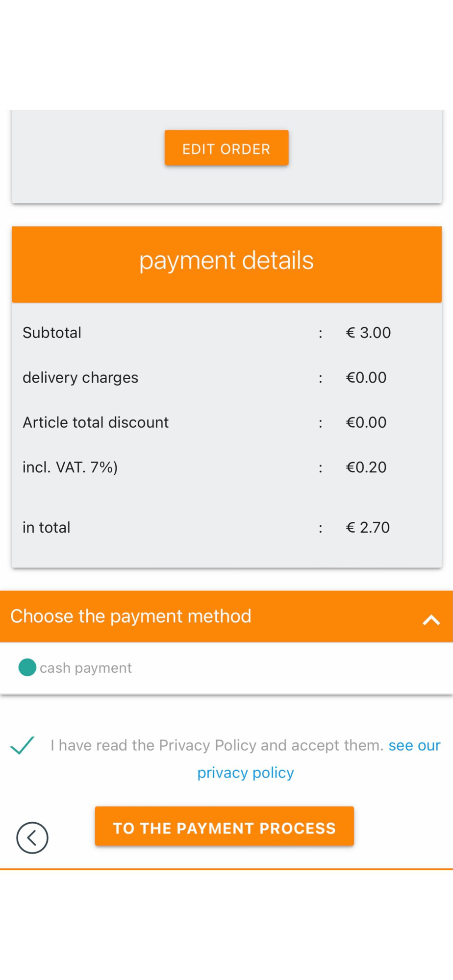Tap the EDIT ORDER button
The width and height of the screenshot is (453, 980).
coord(226,148)
